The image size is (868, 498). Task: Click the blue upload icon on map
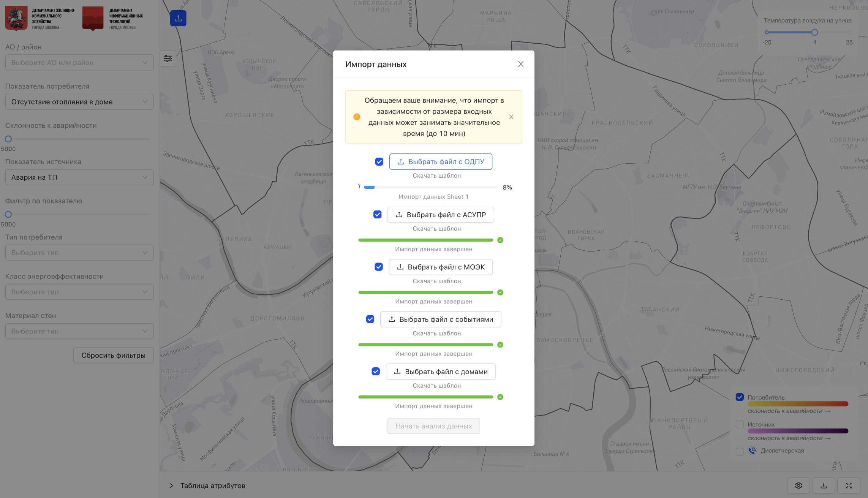click(178, 18)
